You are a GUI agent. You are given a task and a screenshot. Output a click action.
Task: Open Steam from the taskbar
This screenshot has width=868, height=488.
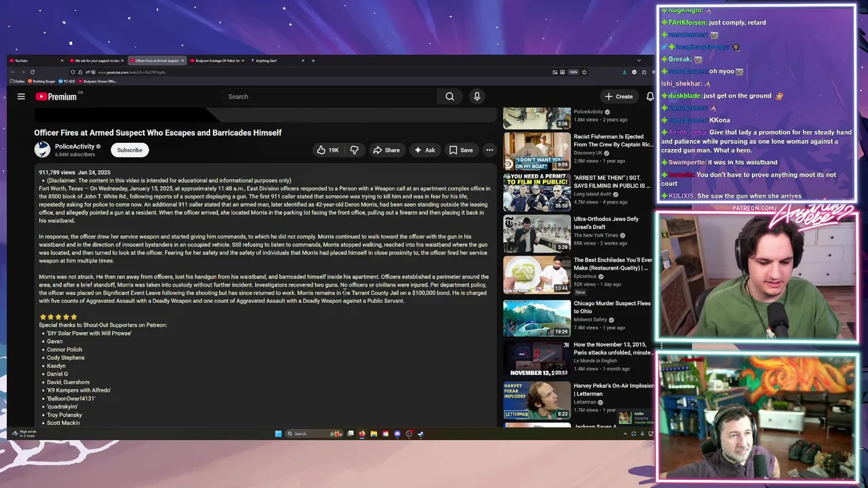point(420,434)
